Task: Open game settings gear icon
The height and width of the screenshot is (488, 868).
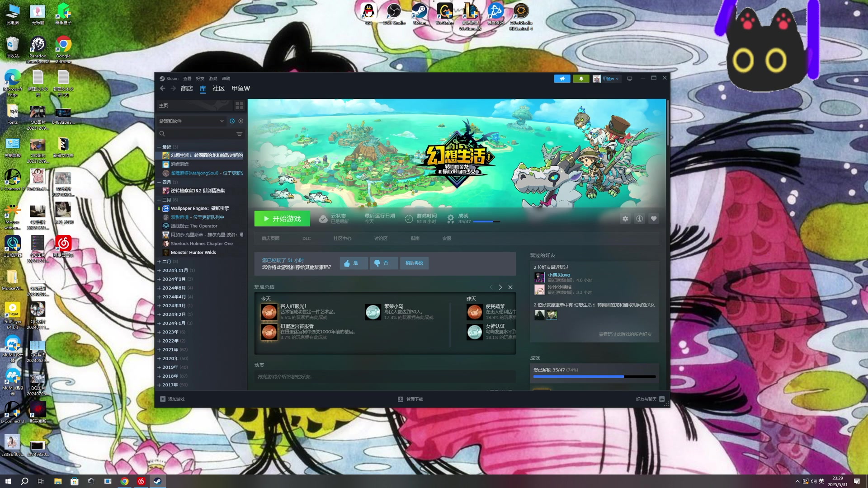Action: (x=625, y=219)
